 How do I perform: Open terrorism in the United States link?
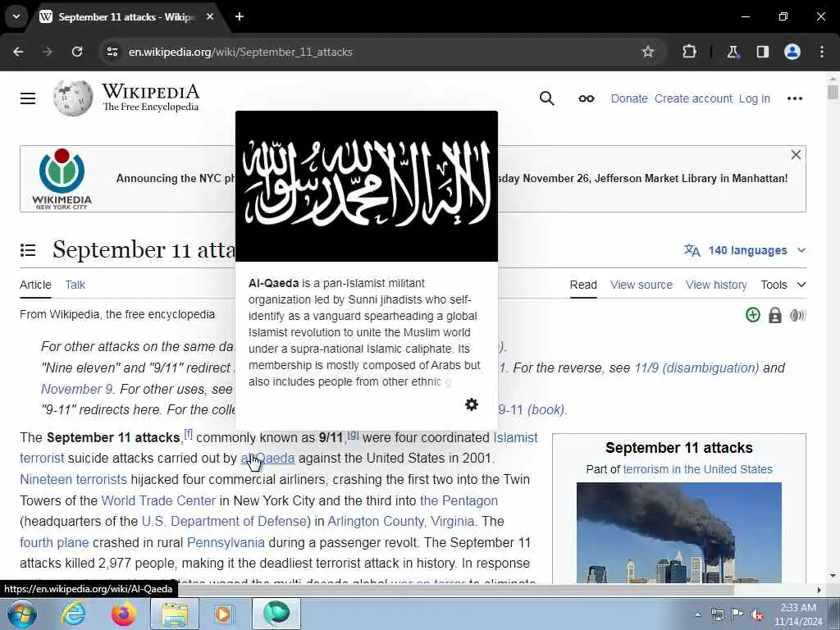click(697, 469)
